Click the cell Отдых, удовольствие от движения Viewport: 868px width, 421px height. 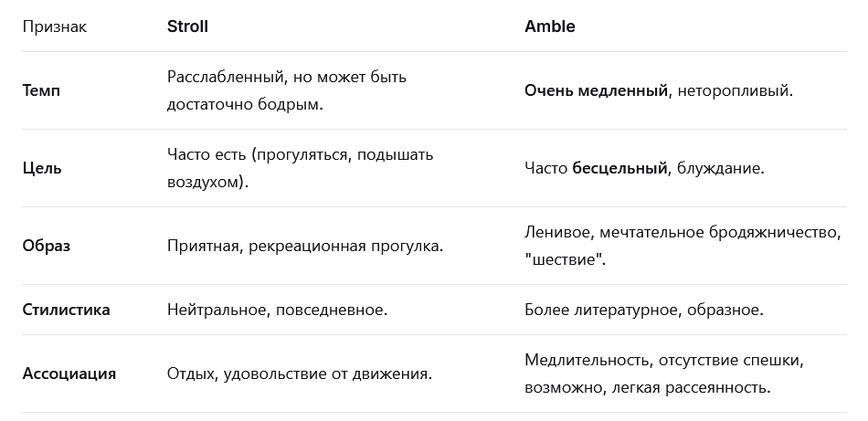click(x=300, y=374)
